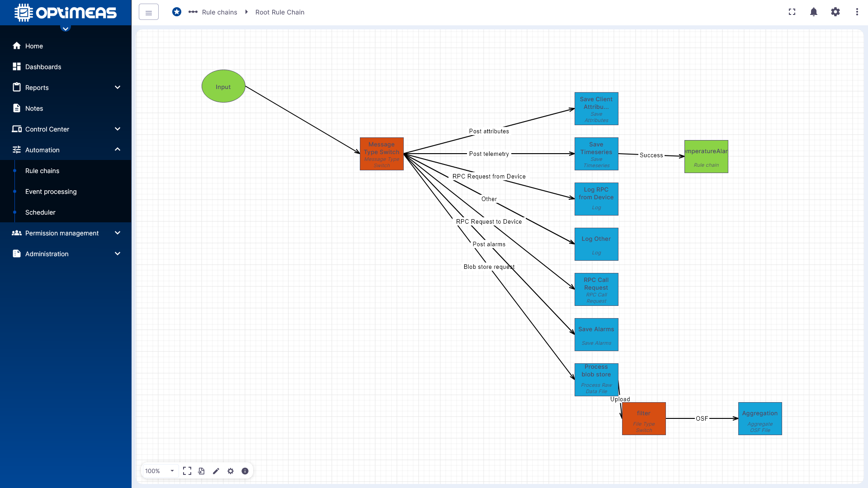Click the Post alarms link label
The image size is (868, 488).
coord(489,244)
